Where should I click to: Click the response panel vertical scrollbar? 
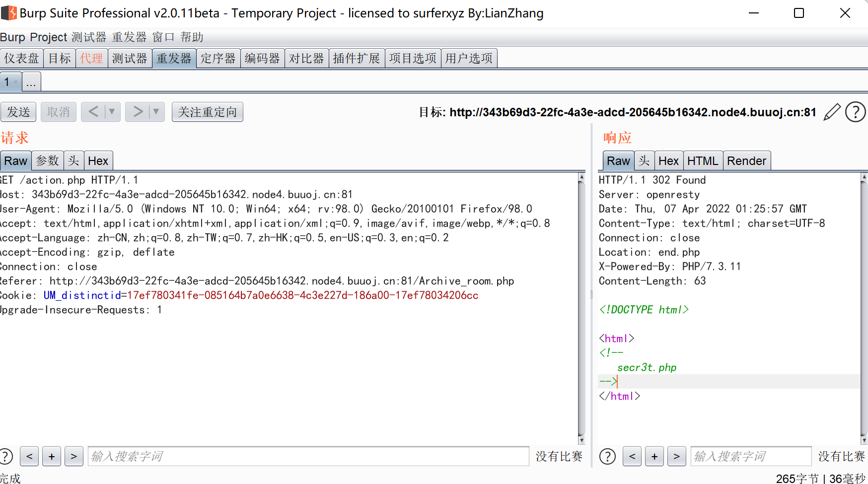(865, 308)
